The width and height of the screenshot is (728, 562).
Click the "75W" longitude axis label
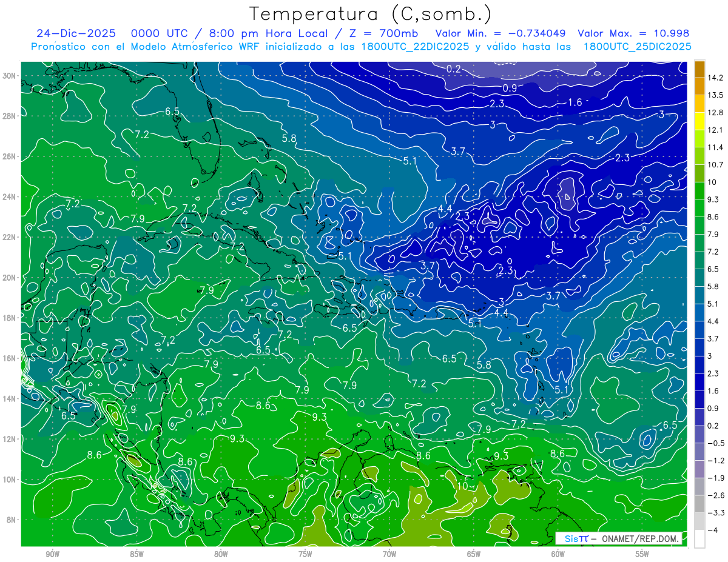305,554
